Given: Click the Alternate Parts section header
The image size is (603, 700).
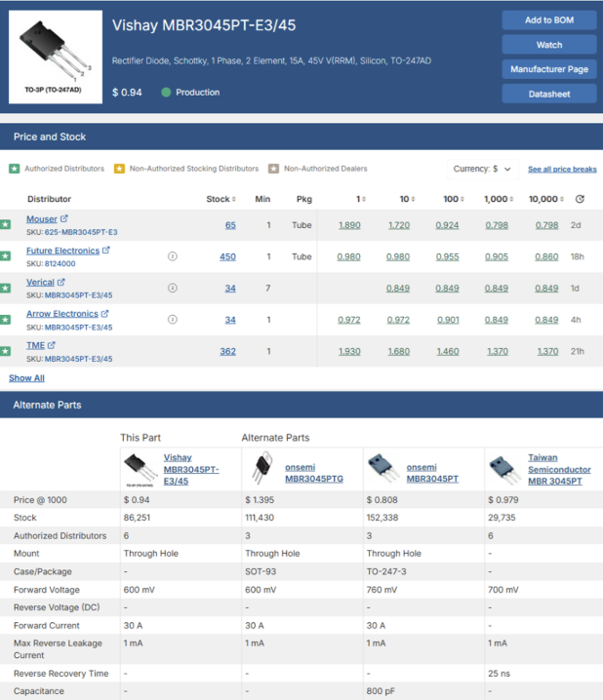Looking at the screenshot, I should (x=301, y=405).
